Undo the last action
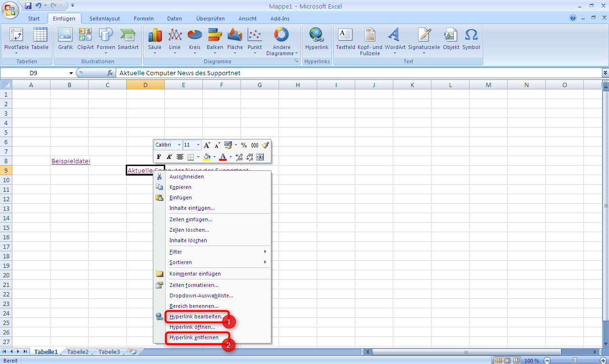 (38, 6)
